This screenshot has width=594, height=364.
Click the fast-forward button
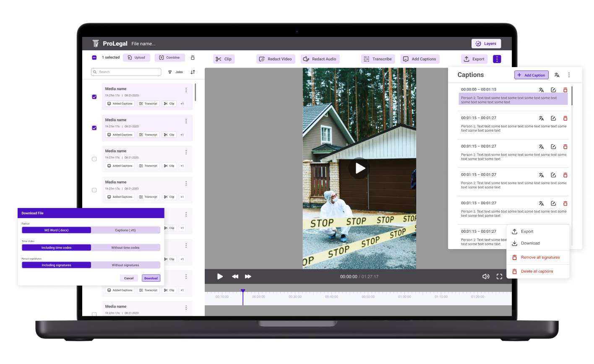point(248,276)
